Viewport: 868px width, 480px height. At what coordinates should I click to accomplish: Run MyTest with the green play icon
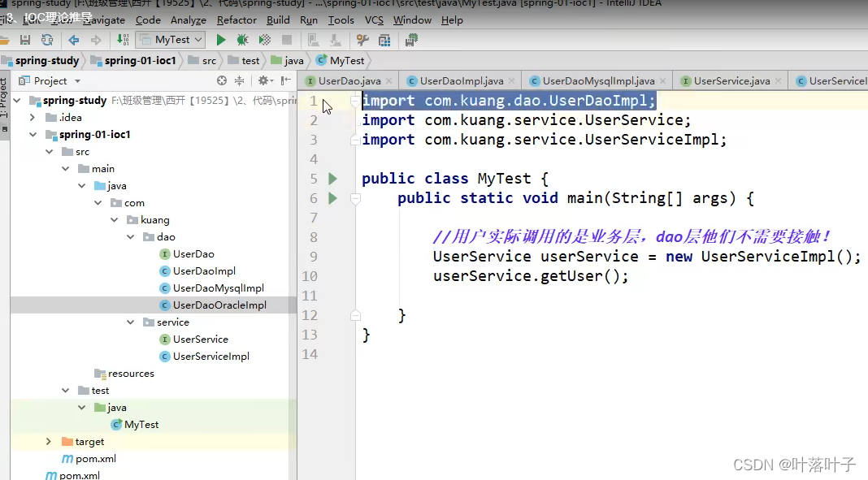coord(221,40)
